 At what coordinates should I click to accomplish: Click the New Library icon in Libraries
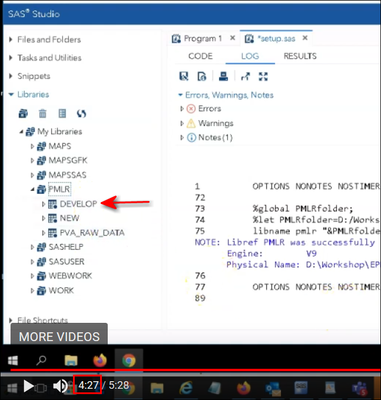coord(23,114)
